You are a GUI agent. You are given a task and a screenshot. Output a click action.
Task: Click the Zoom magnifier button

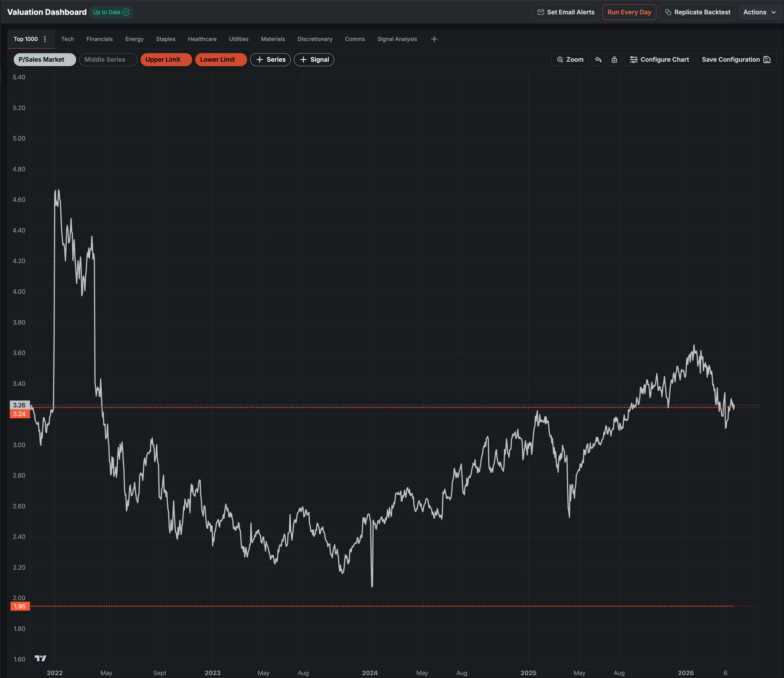(x=570, y=59)
